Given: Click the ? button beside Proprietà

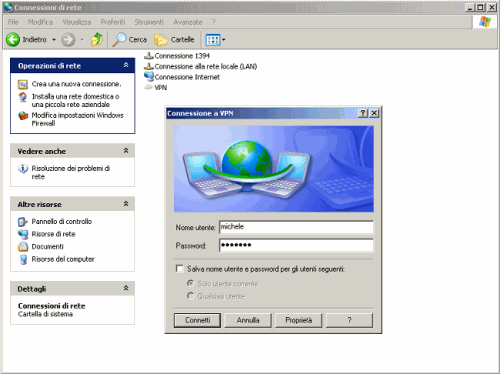Looking at the screenshot, I should pyautogui.click(x=349, y=320).
